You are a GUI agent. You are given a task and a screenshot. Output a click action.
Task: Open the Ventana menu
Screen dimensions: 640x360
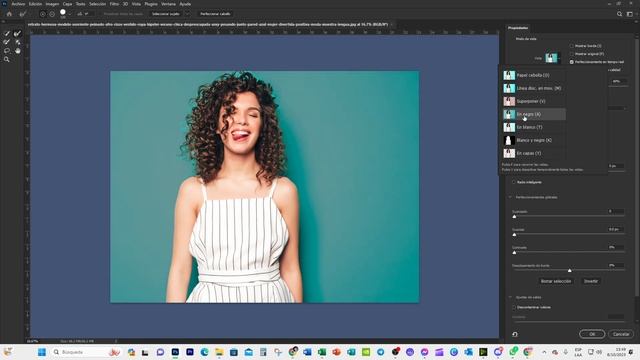168,4
